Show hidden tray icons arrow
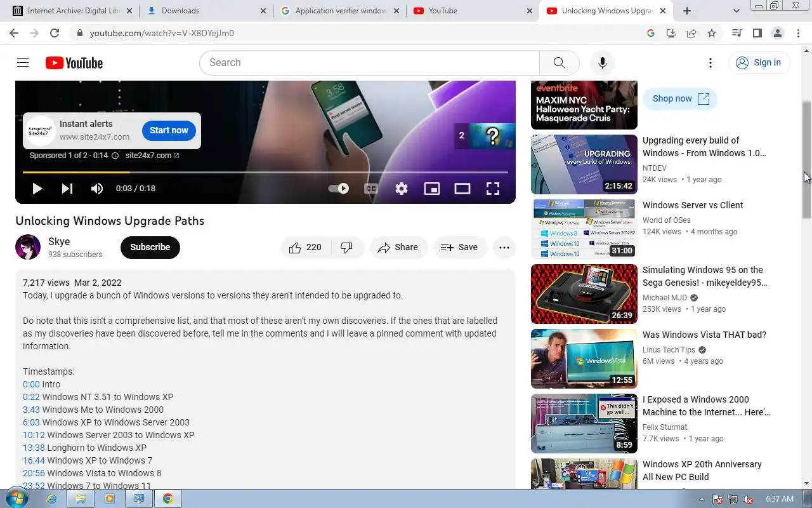The image size is (812, 508). click(x=702, y=499)
